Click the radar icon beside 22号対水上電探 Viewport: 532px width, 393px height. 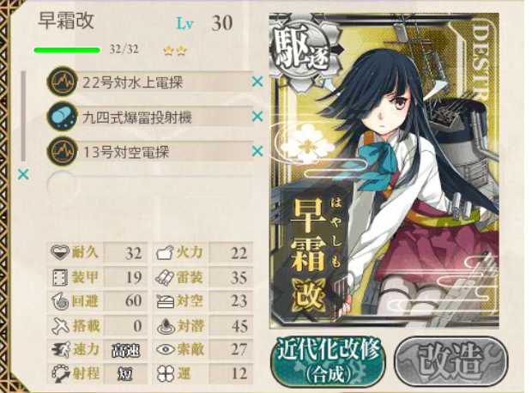tap(62, 82)
